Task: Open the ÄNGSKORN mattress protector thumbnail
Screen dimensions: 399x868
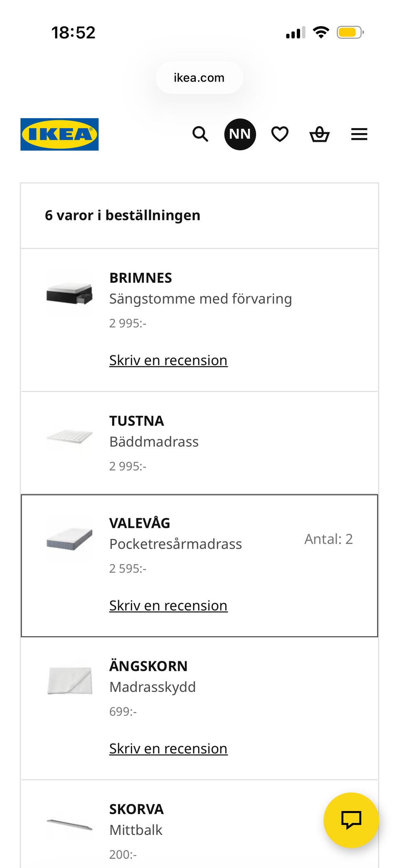Action: pos(69,681)
